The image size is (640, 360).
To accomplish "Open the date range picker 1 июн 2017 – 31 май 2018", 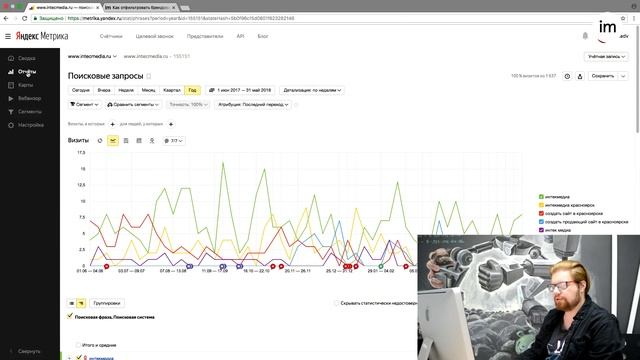I will [240, 90].
